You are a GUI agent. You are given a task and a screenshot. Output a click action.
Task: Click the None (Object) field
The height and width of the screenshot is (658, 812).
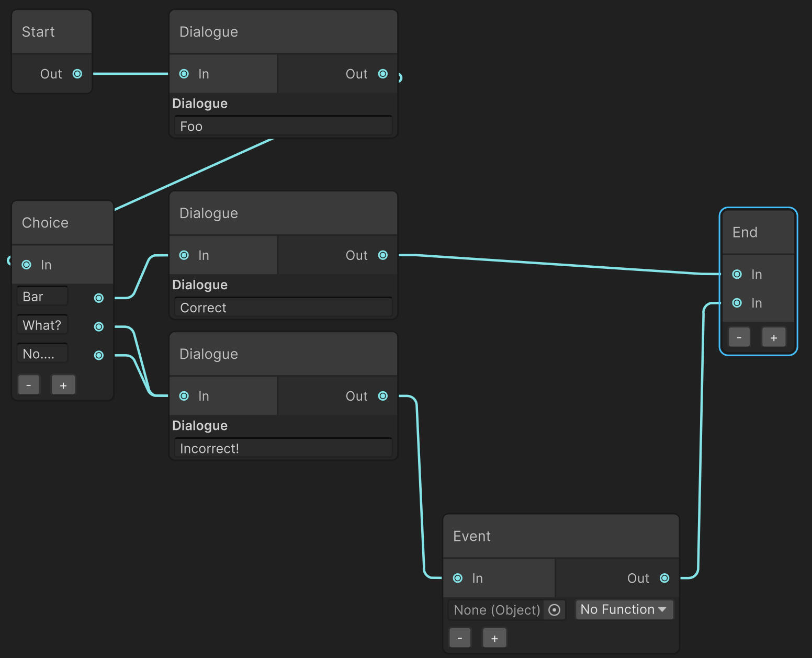506,610
